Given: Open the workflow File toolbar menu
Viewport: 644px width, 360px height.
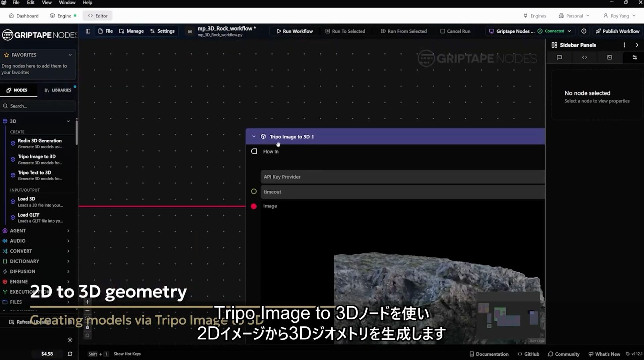Looking at the screenshot, I should (105, 31).
